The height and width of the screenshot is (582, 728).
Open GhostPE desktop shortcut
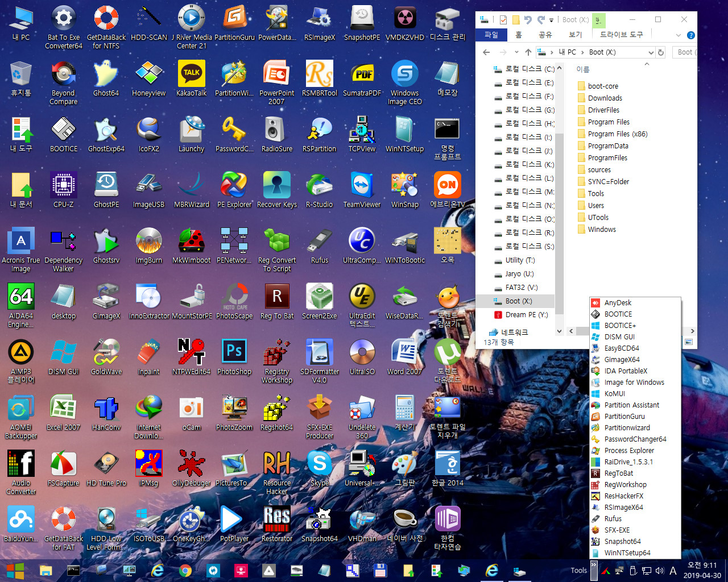(106, 190)
